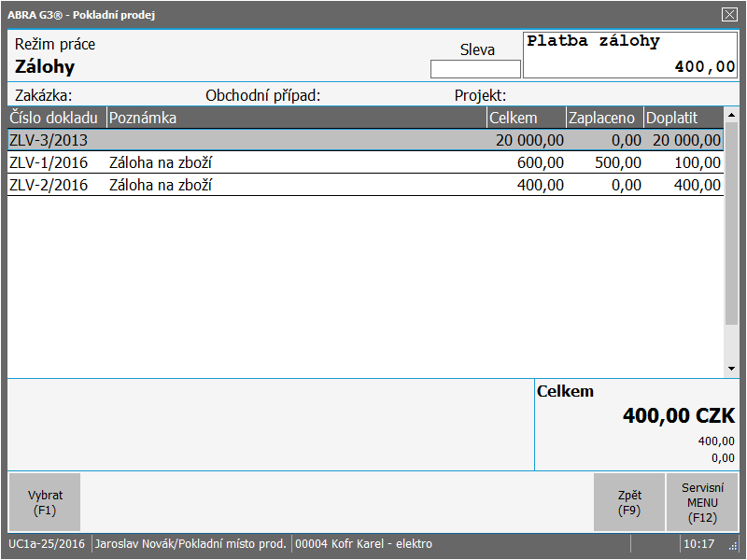Click the vertical scrollbar thumb
The width and height of the screenshot is (747, 560).
point(731,222)
